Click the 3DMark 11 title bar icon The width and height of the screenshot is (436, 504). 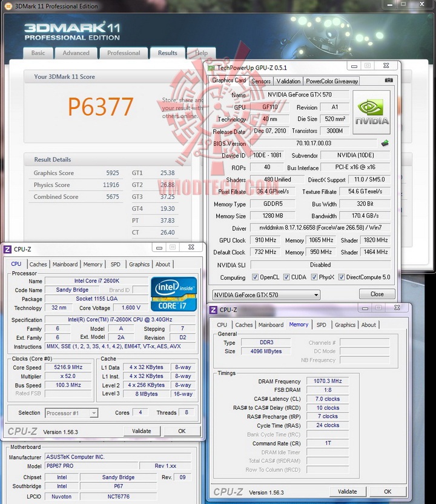pos(8,6)
